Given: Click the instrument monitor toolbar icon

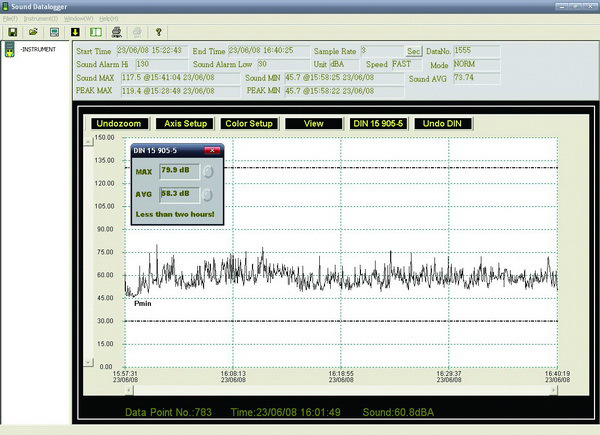Looking at the screenshot, I should [53, 32].
